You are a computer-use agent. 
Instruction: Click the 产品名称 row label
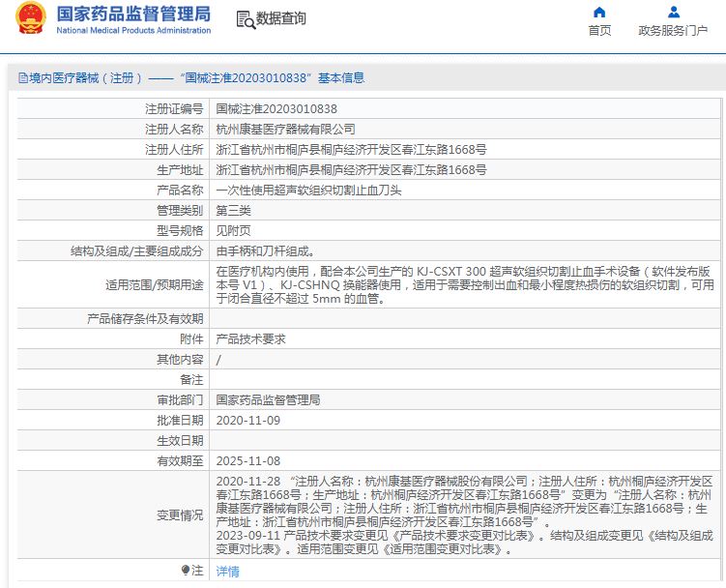point(180,191)
